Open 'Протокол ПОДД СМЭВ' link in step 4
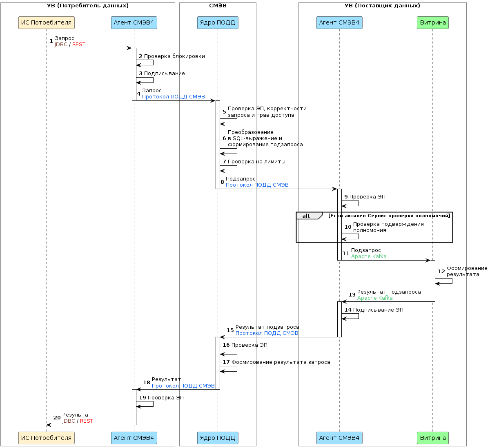Viewport: 490px width, 448px height. pos(174,97)
